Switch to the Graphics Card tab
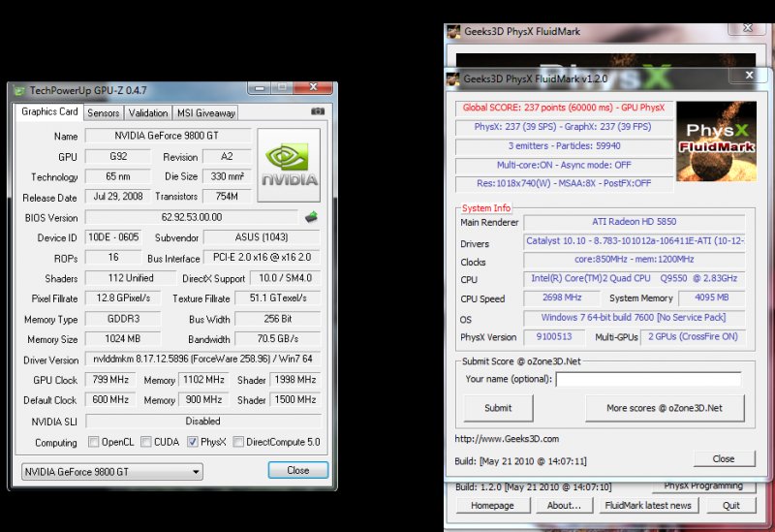Image resolution: width=775 pixels, height=532 pixels. pos(49,111)
